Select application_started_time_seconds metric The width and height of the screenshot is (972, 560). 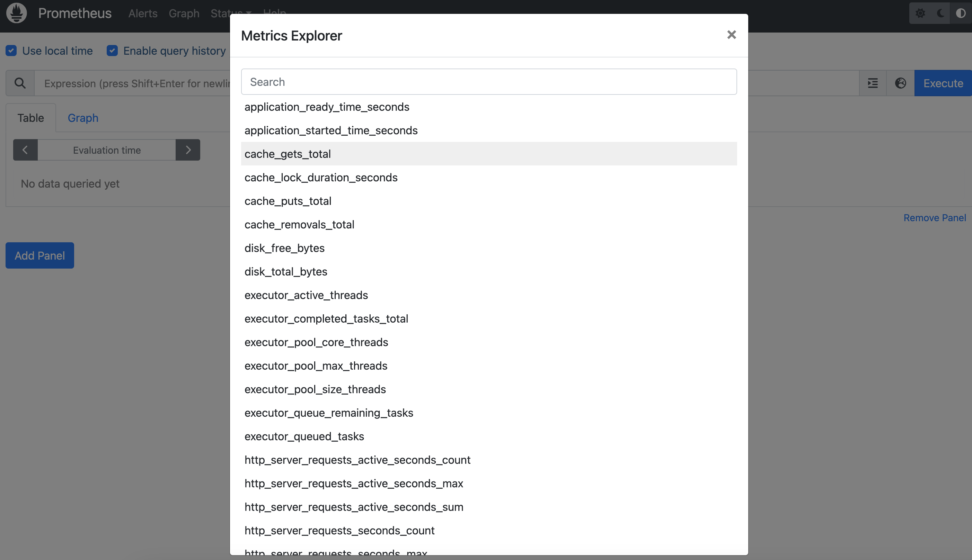tap(489, 130)
